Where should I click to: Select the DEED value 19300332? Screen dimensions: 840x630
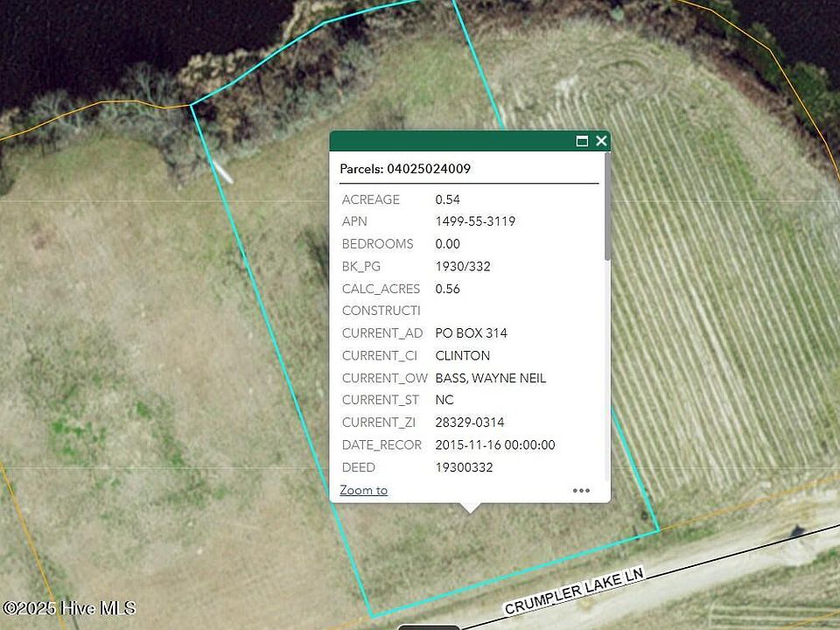click(x=464, y=467)
